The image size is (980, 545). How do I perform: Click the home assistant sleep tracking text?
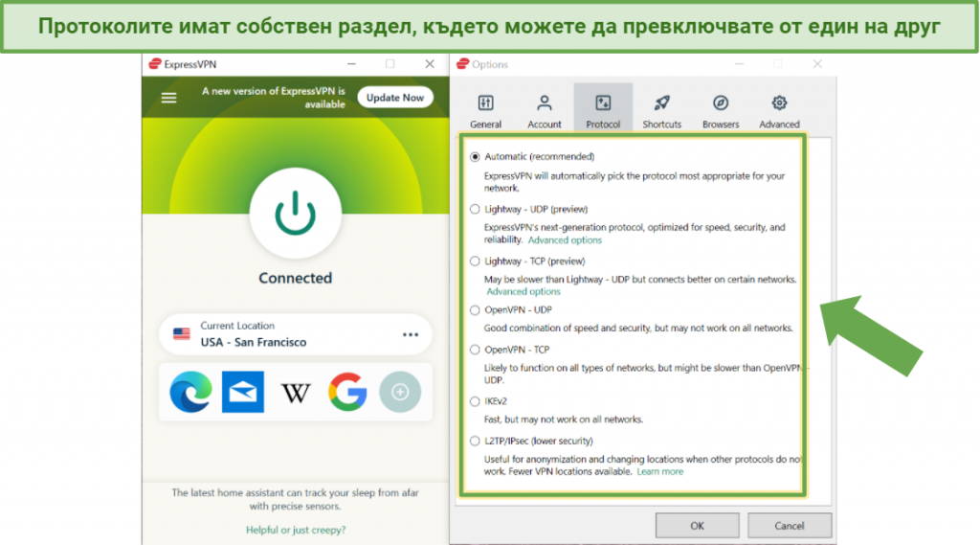tap(296, 499)
